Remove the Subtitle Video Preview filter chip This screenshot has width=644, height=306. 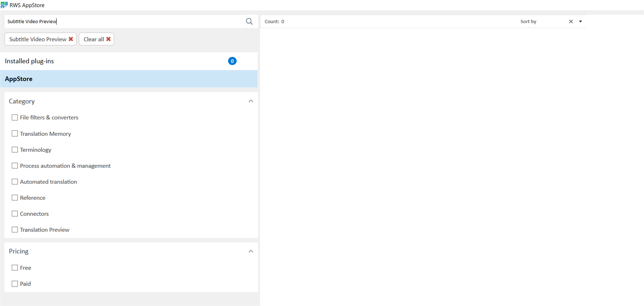coord(71,39)
